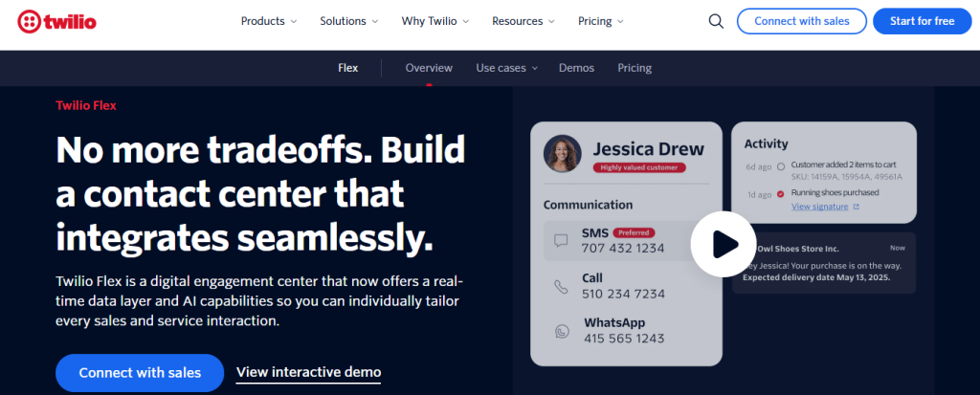This screenshot has height=395, width=980.
Task: Click the Activity panel heading
Action: (767, 143)
